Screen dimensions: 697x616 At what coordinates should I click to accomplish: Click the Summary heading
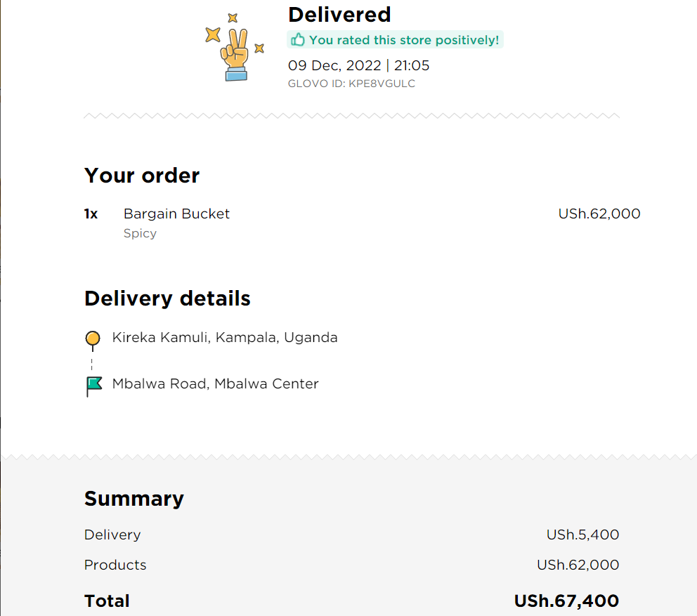tap(133, 498)
